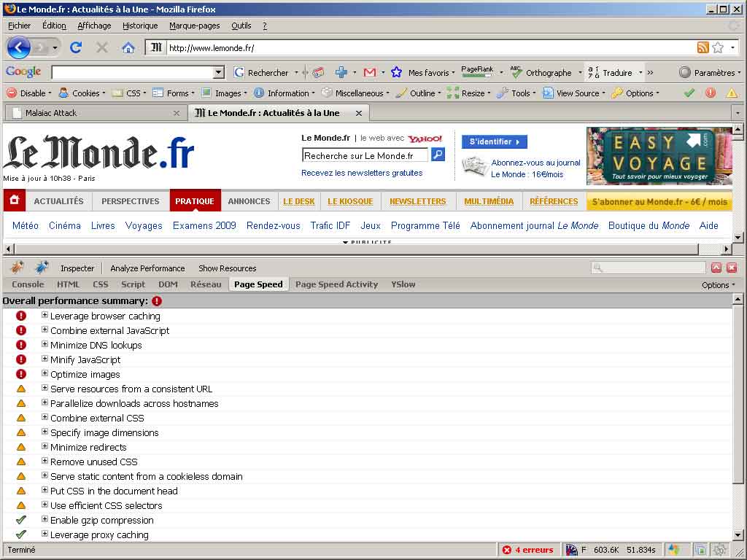Expand the Remove unused CSS rule
This screenshot has width=747, height=560.
(44, 461)
